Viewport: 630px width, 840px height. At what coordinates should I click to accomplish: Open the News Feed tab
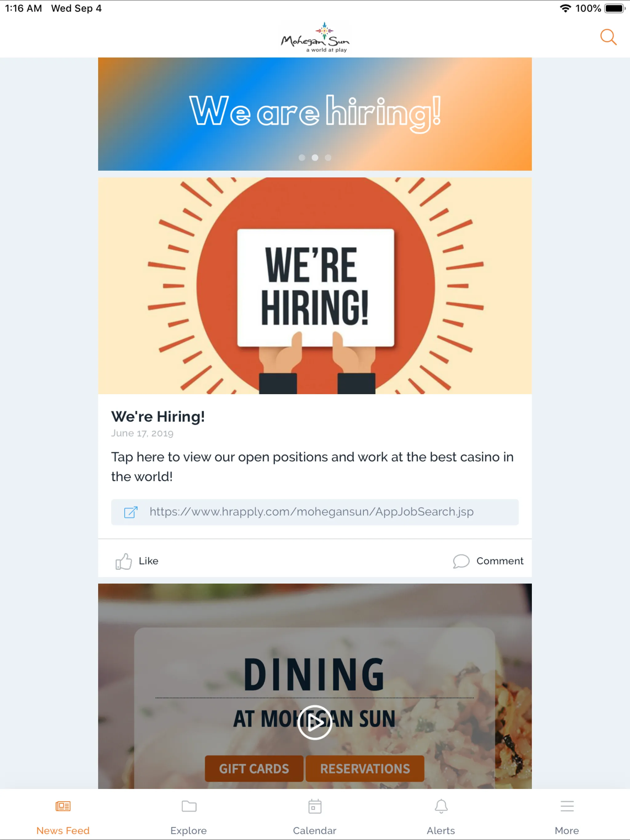point(63,814)
